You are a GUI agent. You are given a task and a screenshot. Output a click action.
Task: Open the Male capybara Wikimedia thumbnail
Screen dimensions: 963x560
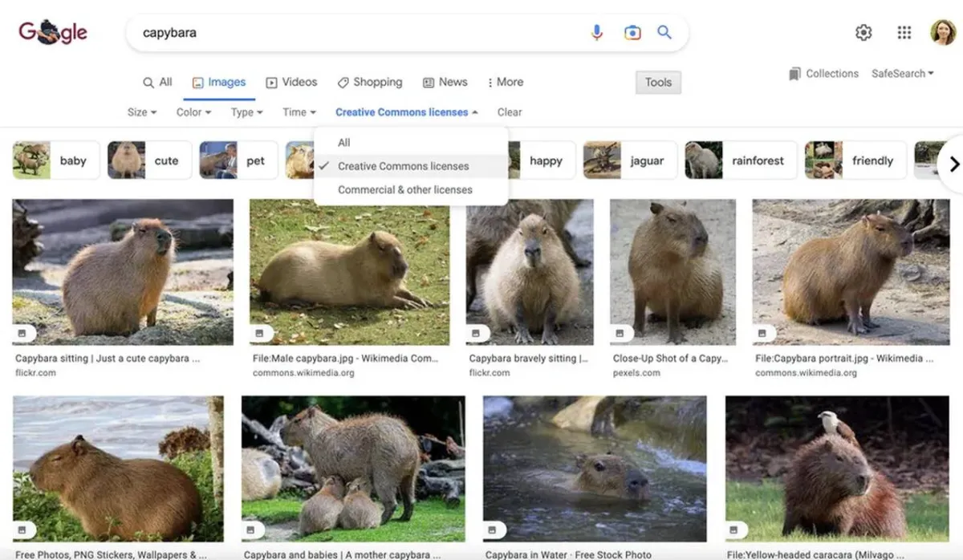pos(349,272)
